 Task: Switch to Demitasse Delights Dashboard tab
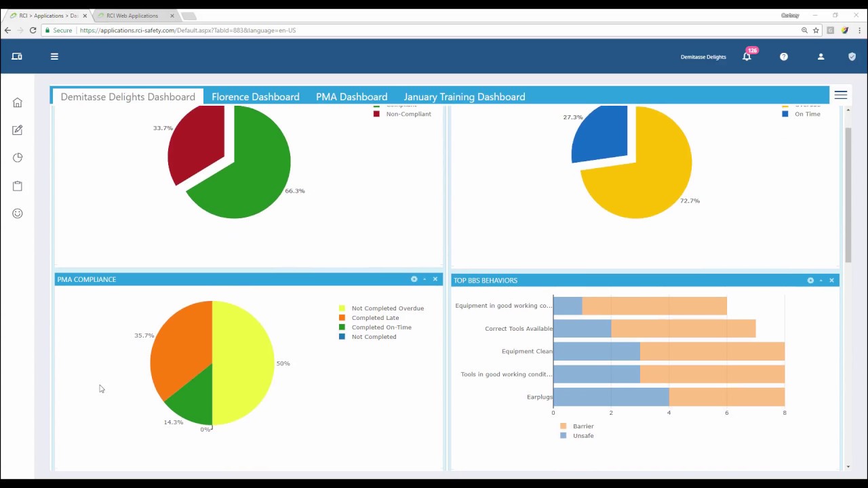pos(127,96)
